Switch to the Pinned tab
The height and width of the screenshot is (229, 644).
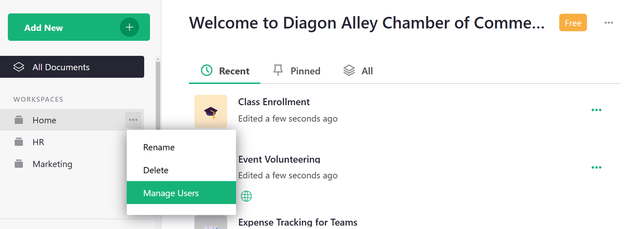(x=297, y=71)
